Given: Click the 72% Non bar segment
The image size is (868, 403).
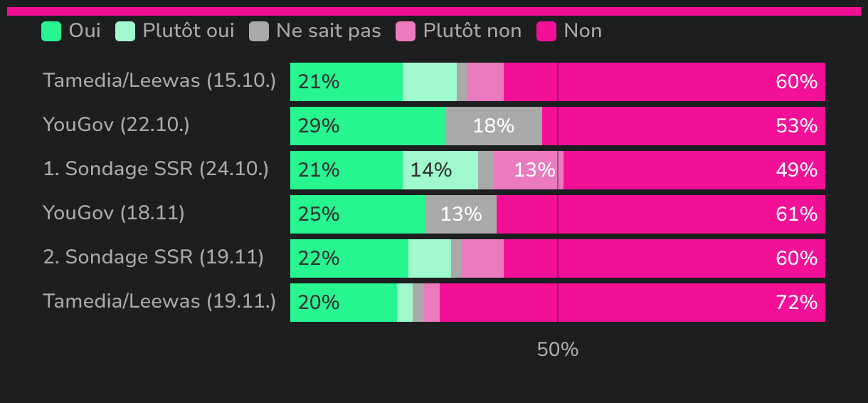Looking at the screenshot, I should [632, 303].
